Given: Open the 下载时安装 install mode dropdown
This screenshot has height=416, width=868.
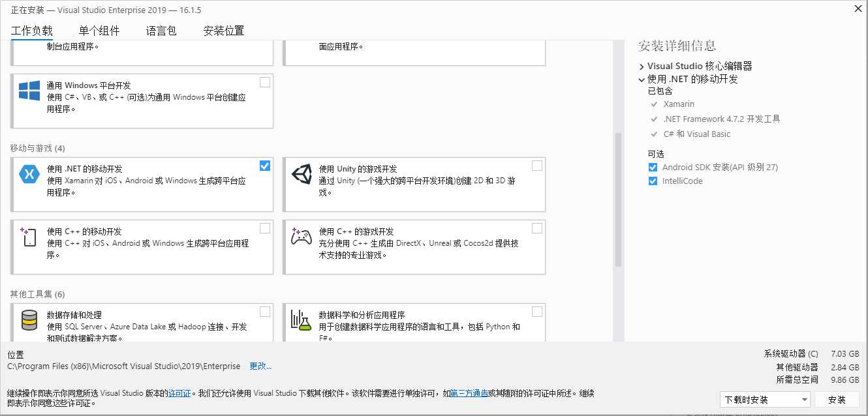Looking at the screenshot, I should 766,400.
